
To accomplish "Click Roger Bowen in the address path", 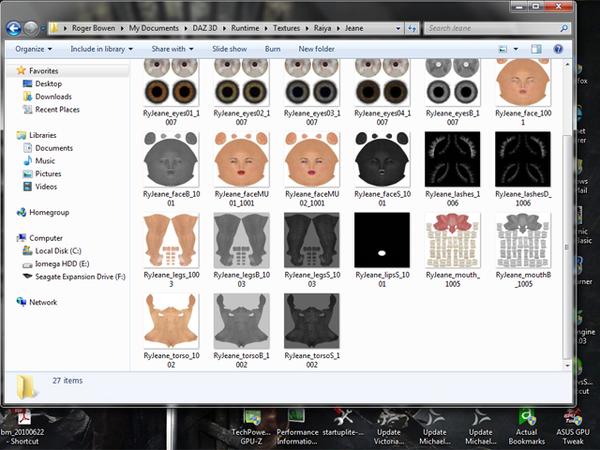I will (x=93, y=28).
